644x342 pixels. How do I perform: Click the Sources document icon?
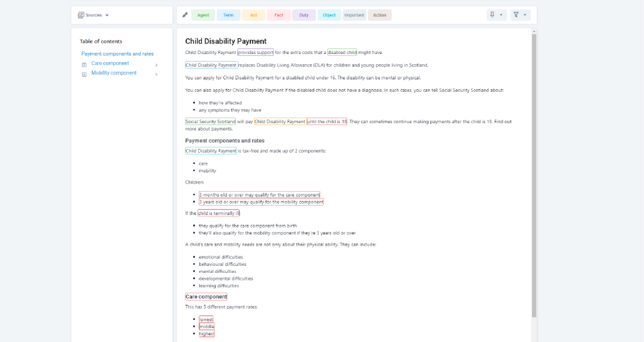[x=81, y=15]
